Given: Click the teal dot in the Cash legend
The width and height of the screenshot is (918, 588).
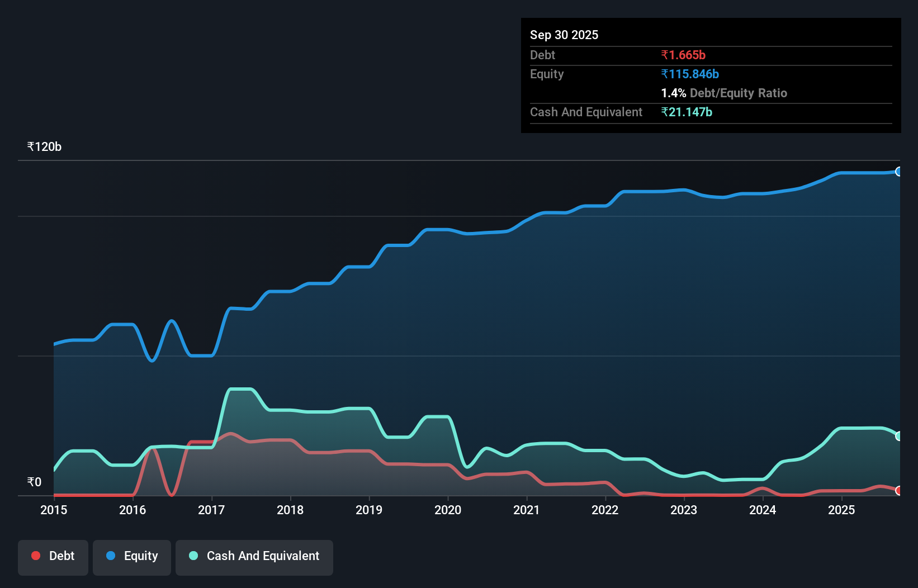Looking at the screenshot, I should tap(193, 556).
